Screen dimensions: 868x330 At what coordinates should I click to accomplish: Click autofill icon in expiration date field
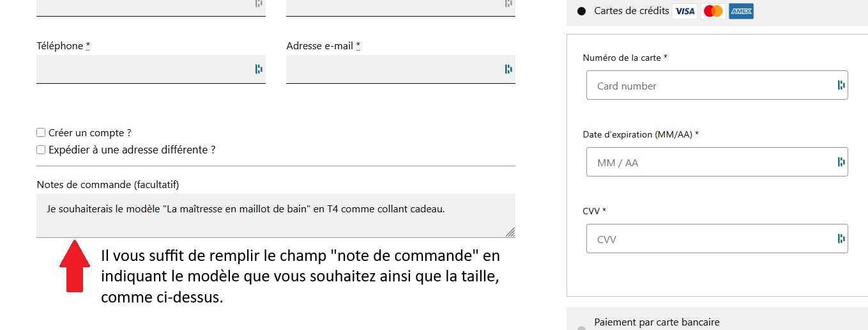pyautogui.click(x=841, y=162)
